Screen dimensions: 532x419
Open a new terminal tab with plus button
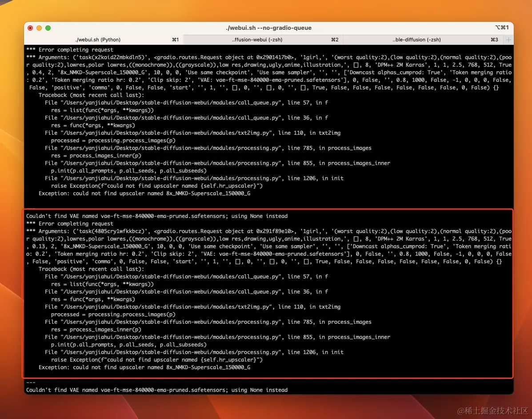pyautogui.click(x=508, y=40)
